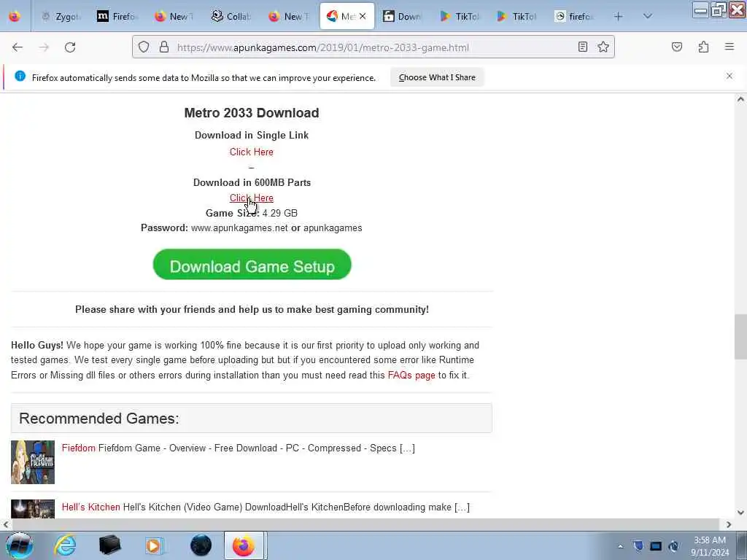The width and height of the screenshot is (747, 560).
Task: Click the Hell's Kitchen thumbnail
Action: coord(33,508)
